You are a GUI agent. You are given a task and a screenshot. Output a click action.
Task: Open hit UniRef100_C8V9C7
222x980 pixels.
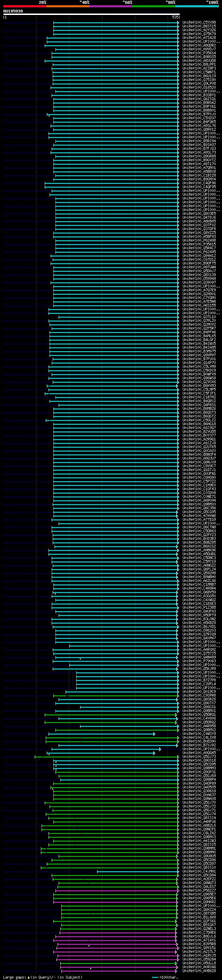tap(199, 466)
